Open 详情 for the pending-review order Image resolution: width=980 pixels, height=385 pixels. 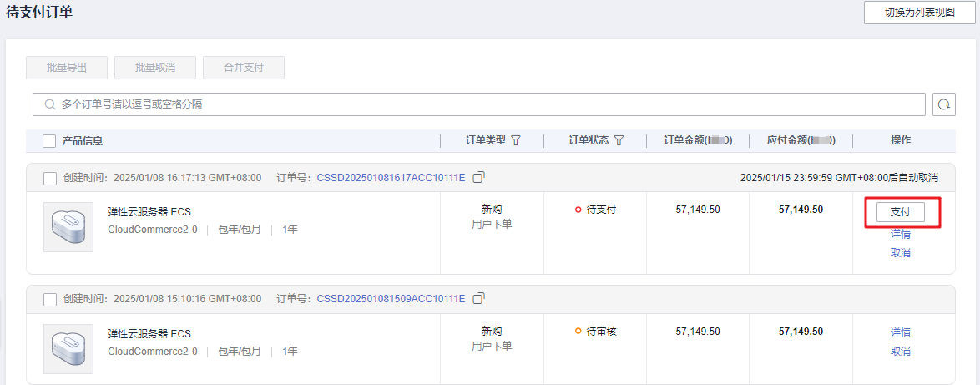click(x=900, y=332)
